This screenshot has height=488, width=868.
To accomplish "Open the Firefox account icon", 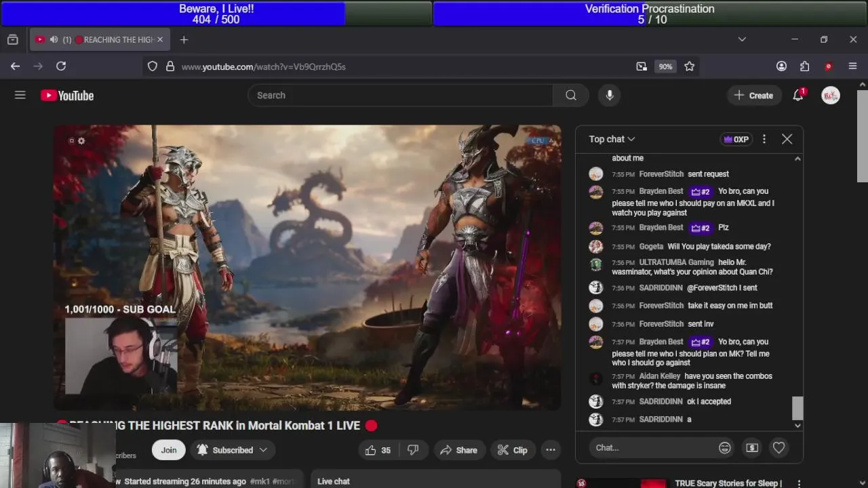I will tap(781, 66).
